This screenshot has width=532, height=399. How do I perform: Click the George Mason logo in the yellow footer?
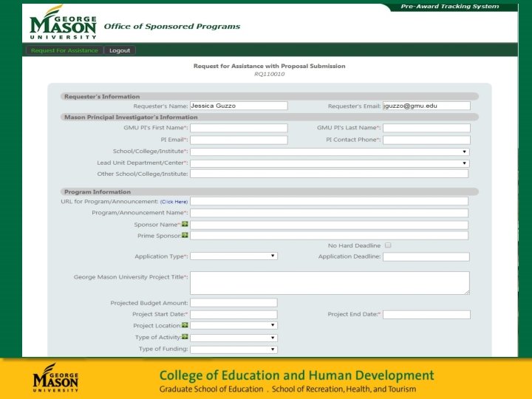(55, 378)
